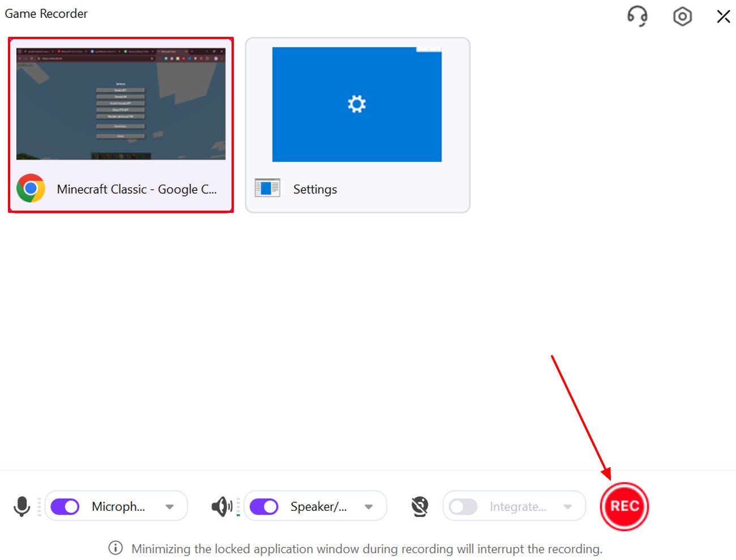Click the Minecraft Classic title text
The image size is (736, 560).
click(x=136, y=189)
